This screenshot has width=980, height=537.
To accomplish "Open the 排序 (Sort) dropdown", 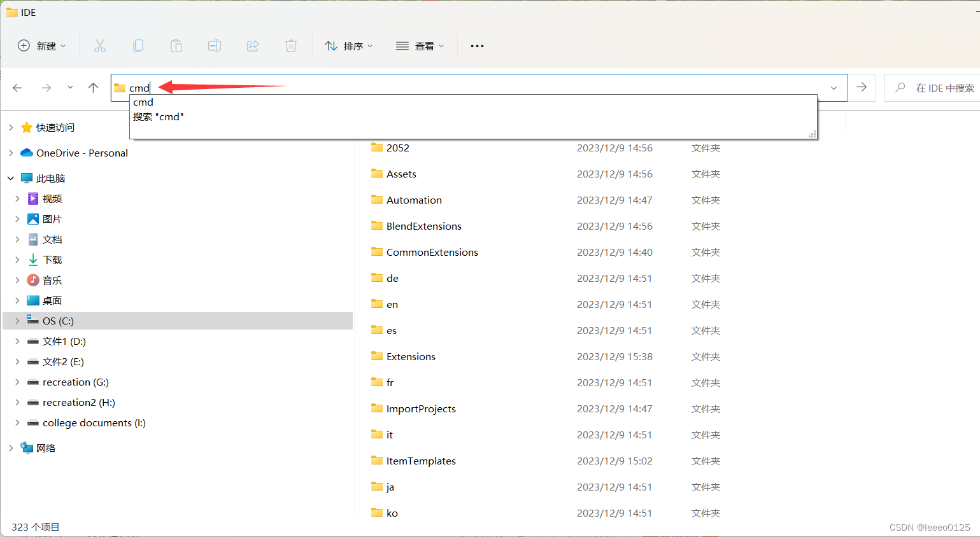I will pos(349,45).
